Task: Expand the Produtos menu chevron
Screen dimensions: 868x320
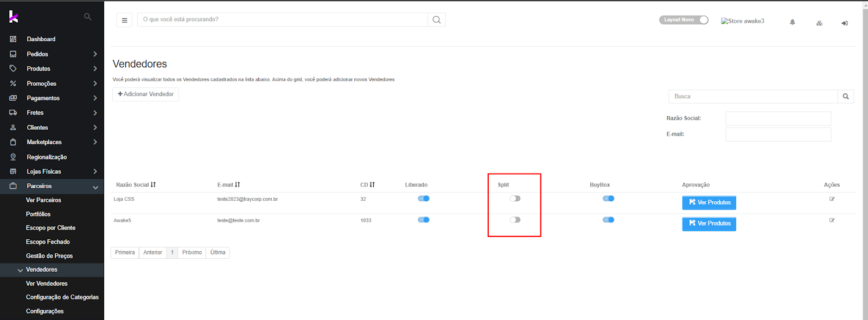Action: click(x=95, y=69)
